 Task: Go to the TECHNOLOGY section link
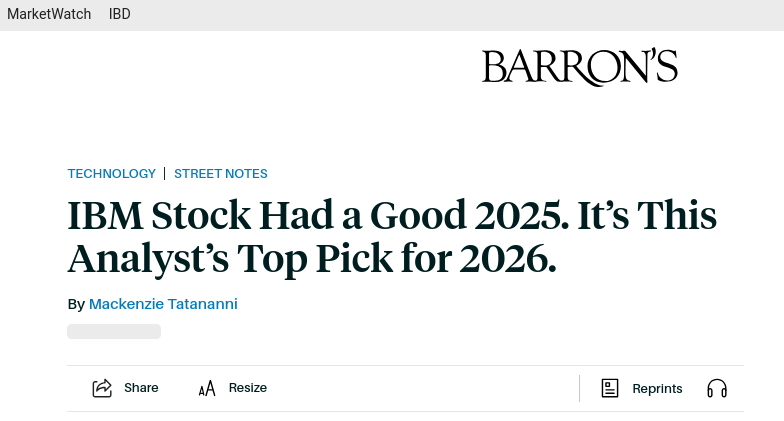[112, 173]
